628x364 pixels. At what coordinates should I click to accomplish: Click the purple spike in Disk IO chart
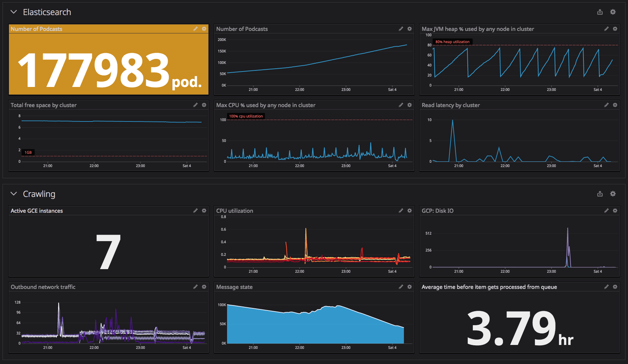tap(568, 247)
